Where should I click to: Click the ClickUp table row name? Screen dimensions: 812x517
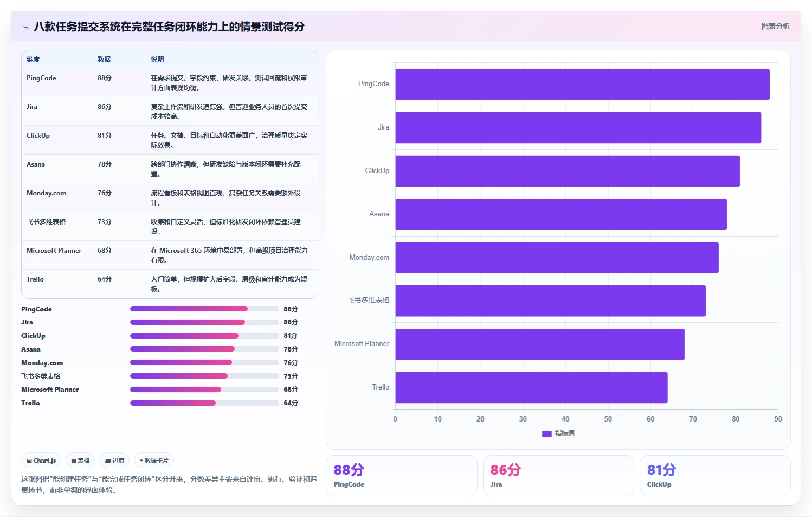point(38,136)
